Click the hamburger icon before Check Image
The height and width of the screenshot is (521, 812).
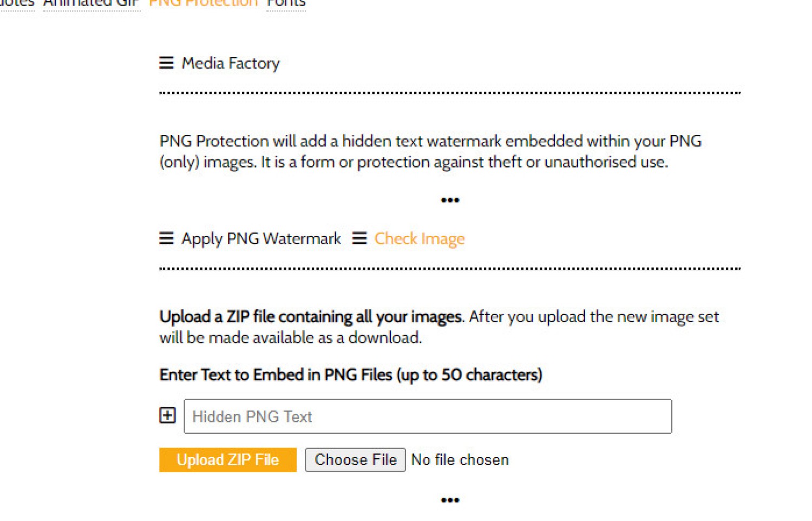359,238
